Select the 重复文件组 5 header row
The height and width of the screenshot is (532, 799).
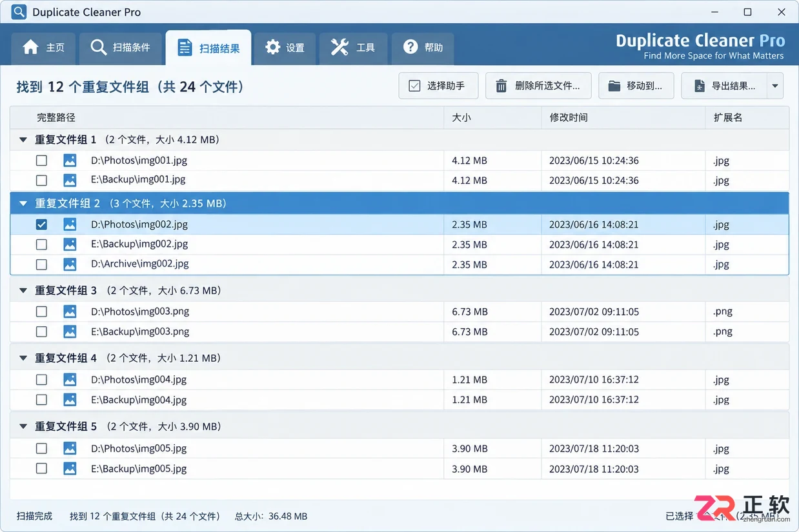tap(399, 426)
